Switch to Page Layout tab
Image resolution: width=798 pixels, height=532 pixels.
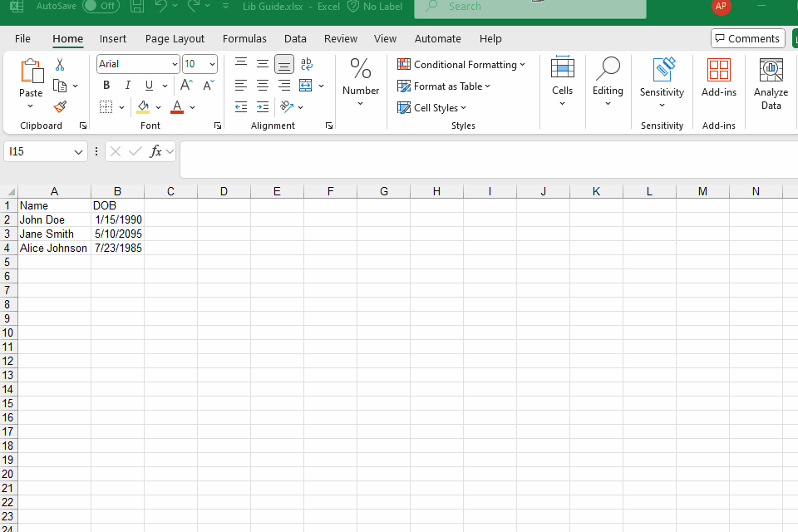pos(175,39)
